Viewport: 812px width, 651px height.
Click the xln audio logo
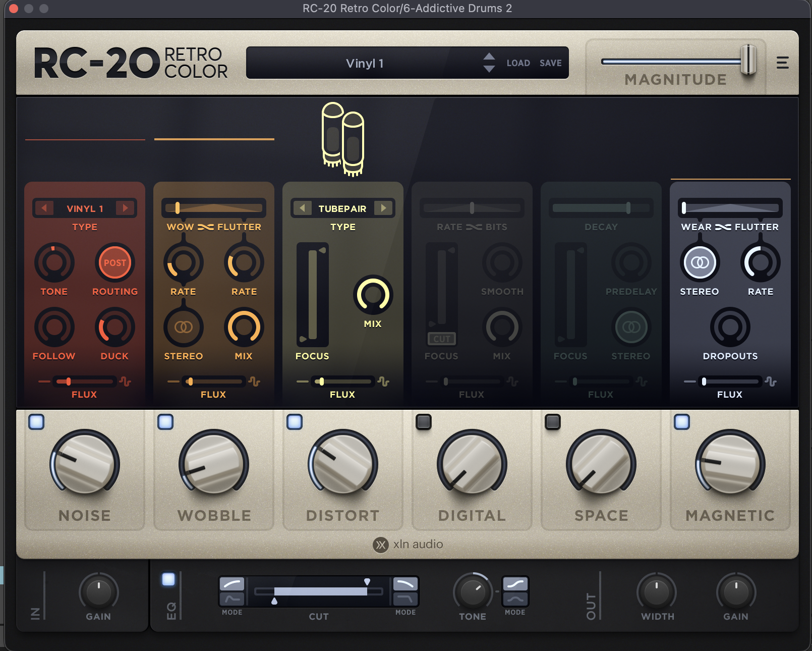408,545
